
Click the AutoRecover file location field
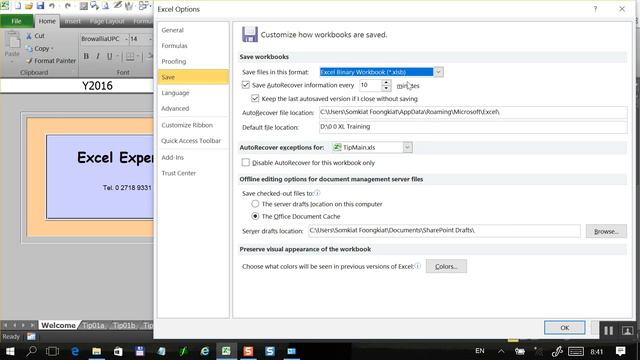click(473, 112)
